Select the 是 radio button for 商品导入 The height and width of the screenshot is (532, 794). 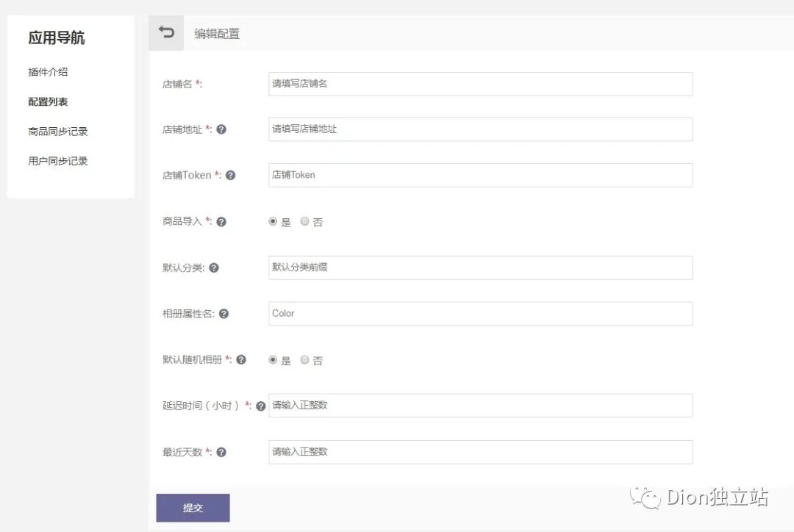[273, 221]
